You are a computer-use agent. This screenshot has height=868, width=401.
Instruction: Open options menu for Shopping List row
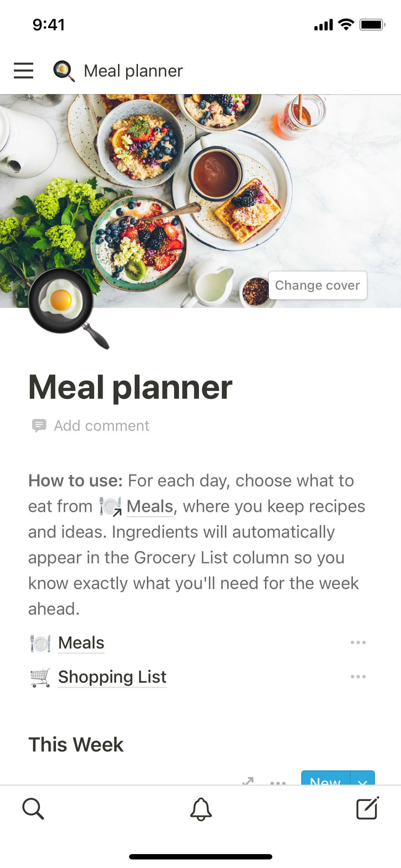tap(358, 677)
